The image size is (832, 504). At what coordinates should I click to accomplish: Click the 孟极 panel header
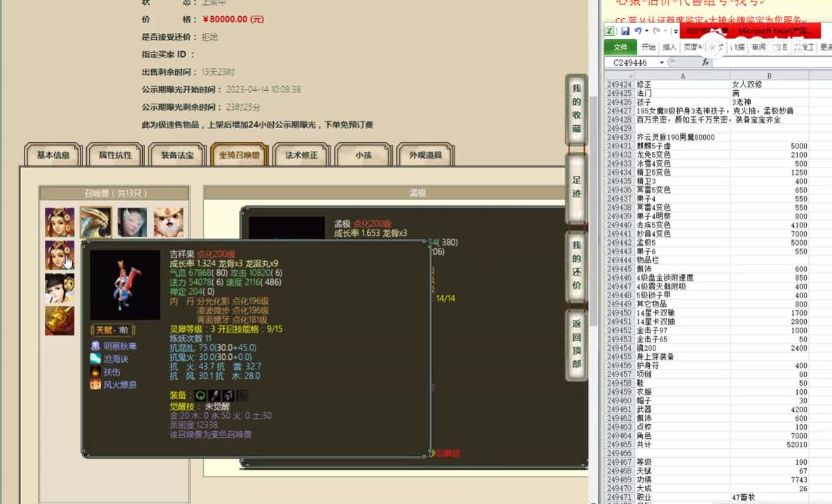point(417,192)
